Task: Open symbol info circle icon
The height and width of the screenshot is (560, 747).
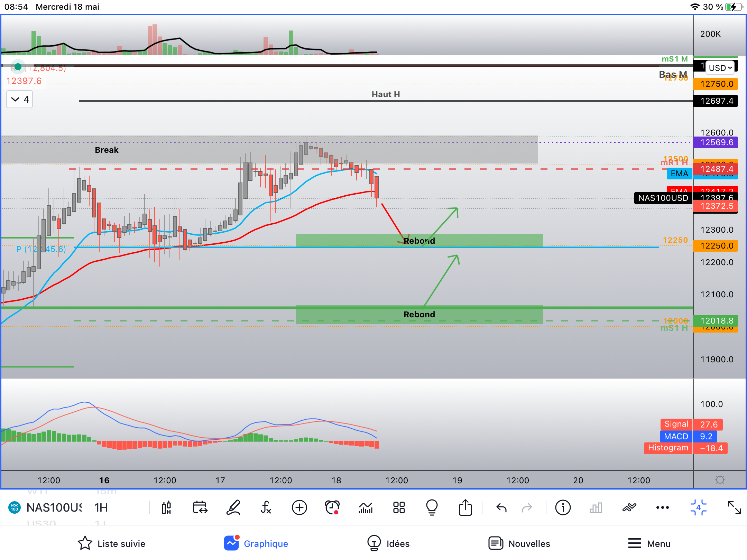Action: pos(563,507)
